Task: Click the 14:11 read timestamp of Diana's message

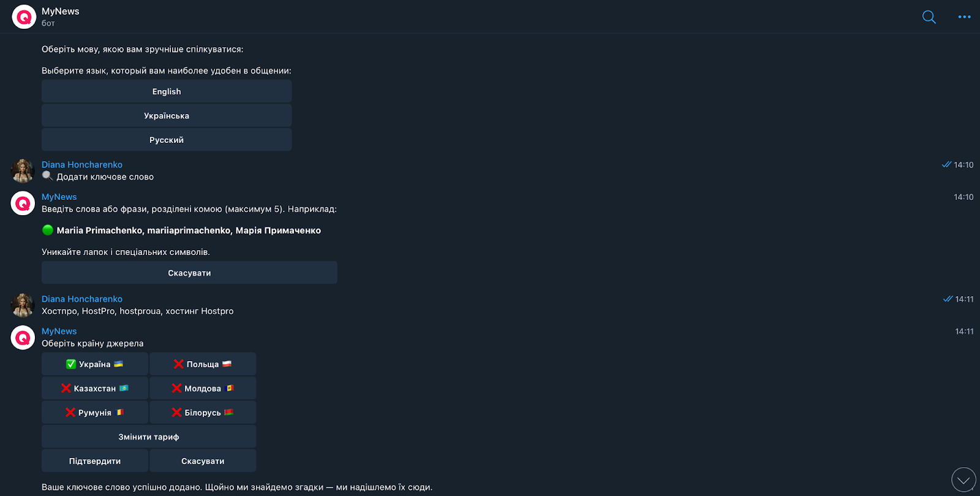Action: [x=959, y=299]
